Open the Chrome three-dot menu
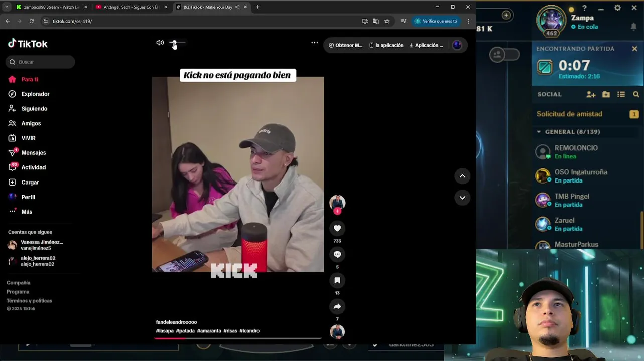Screen dimensions: 644x361 click(468, 21)
